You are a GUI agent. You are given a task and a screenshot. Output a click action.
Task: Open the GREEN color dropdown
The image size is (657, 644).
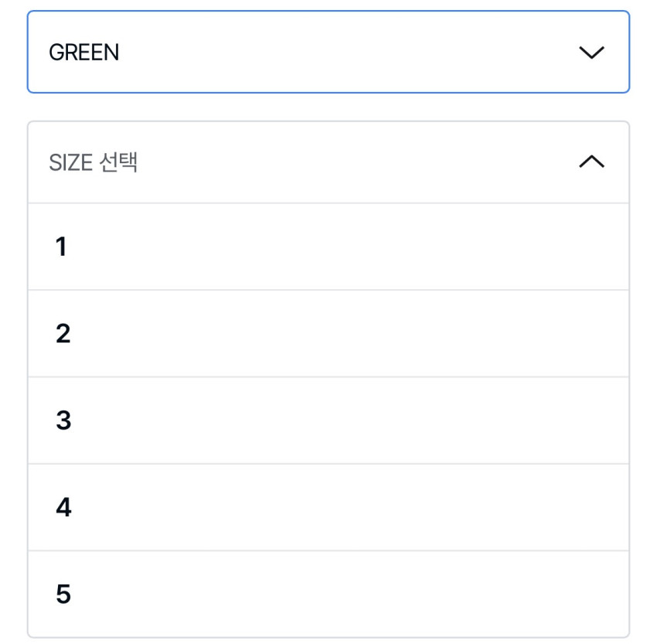[328, 53]
